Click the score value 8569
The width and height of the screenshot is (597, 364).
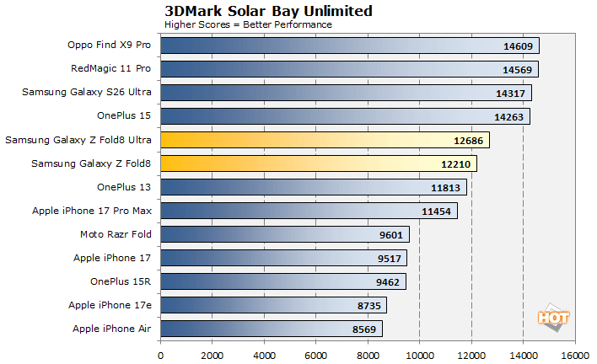coord(364,329)
